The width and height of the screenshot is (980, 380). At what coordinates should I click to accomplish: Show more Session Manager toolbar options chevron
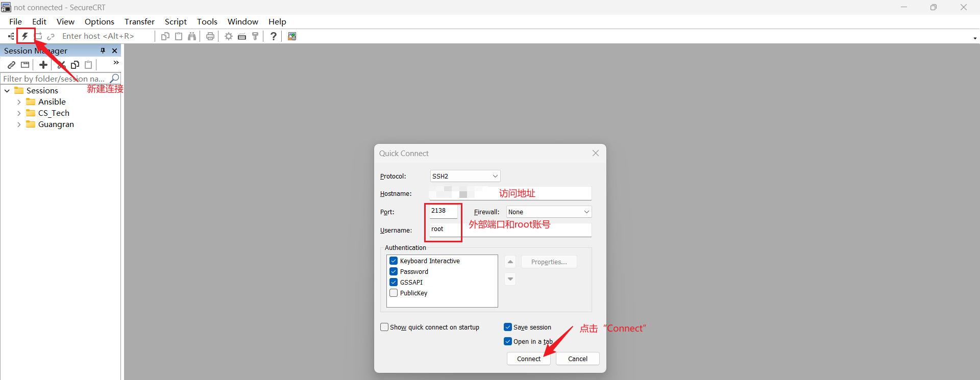pyautogui.click(x=116, y=63)
